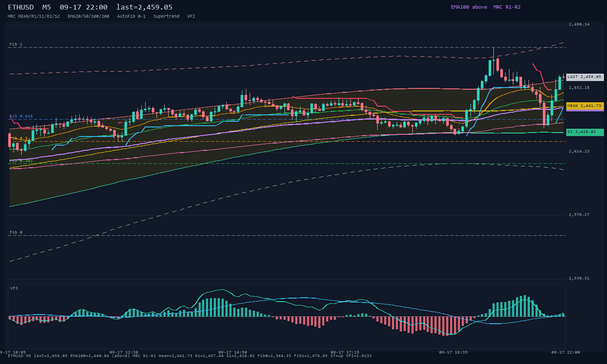Click the 2,376.27 price axis label
The height and width of the screenshot is (364, 607).
coord(579,214)
